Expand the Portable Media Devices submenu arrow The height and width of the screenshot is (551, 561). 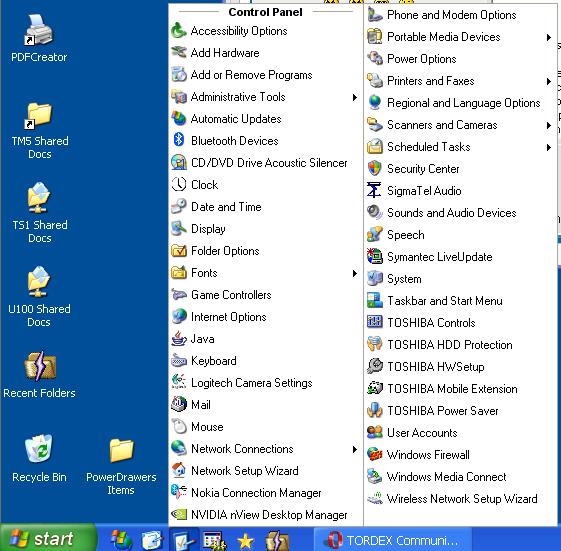(x=549, y=37)
